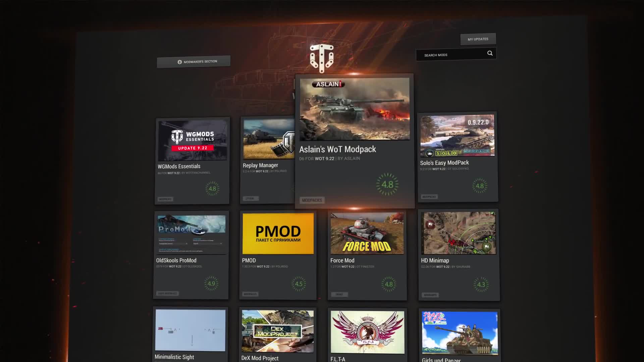Open the HD Minimap thumbnail
The image size is (644, 362).
(x=459, y=233)
